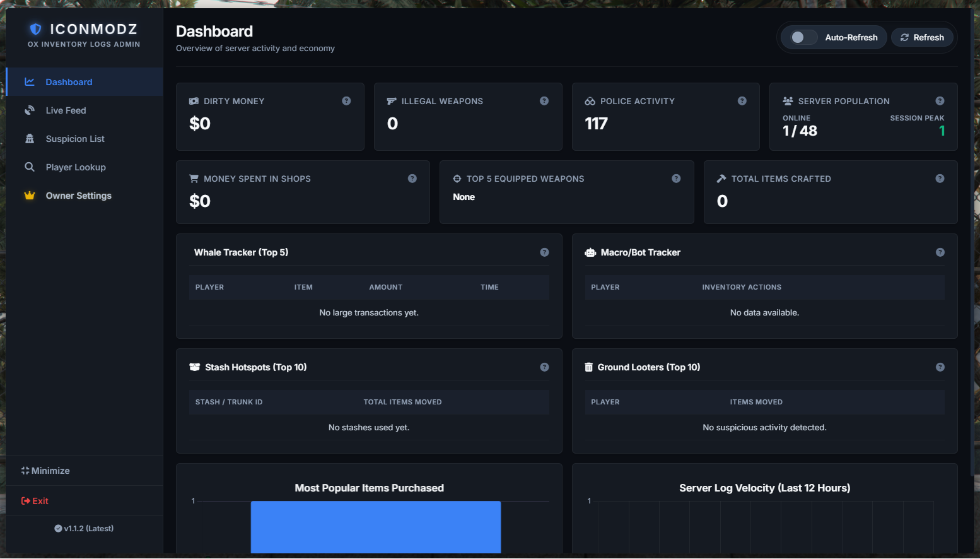
Task: Click the Money Spent shopping cart icon
Action: click(x=194, y=179)
